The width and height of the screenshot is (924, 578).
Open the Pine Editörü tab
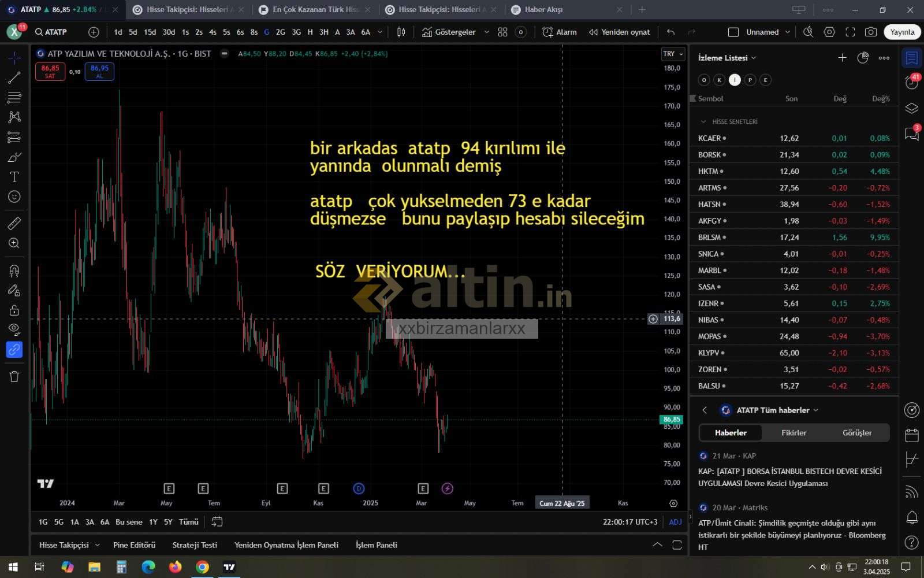(134, 545)
